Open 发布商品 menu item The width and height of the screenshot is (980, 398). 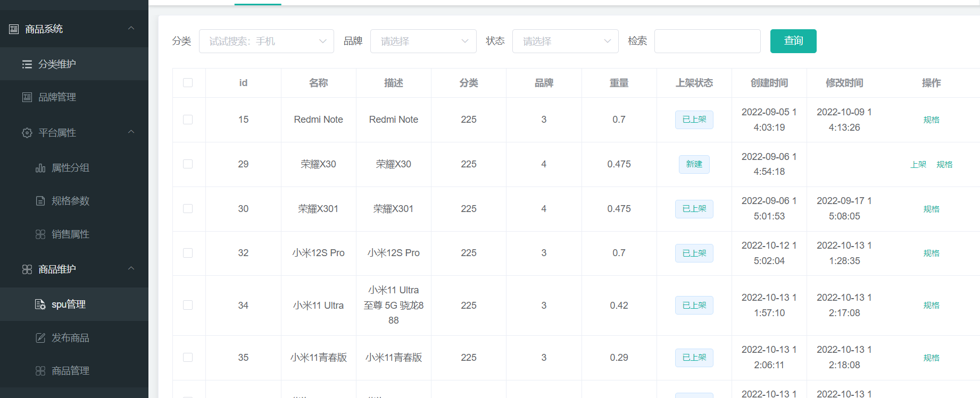coord(74,338)
